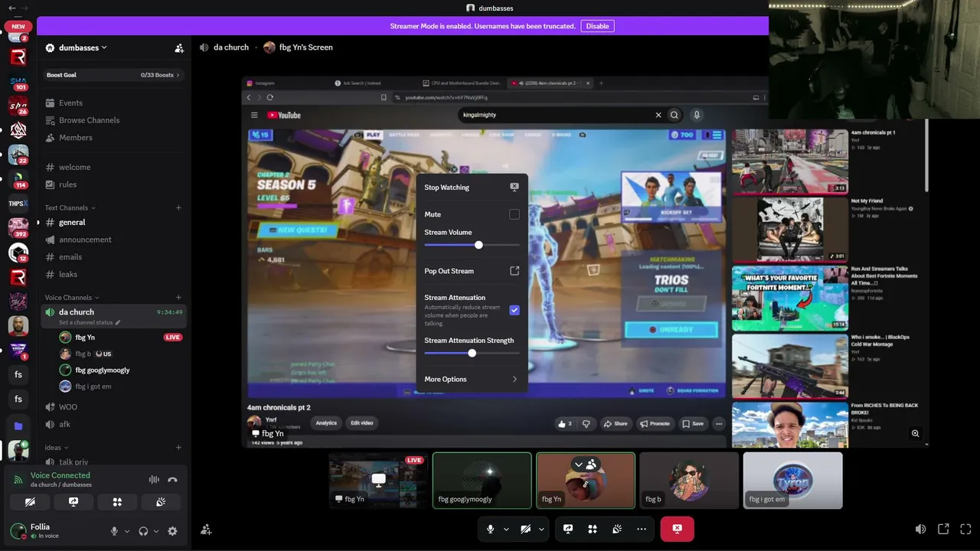Click Set a channel status under da church
The height and width of the screenshot is (551, 980).
[x=90, y=322]
